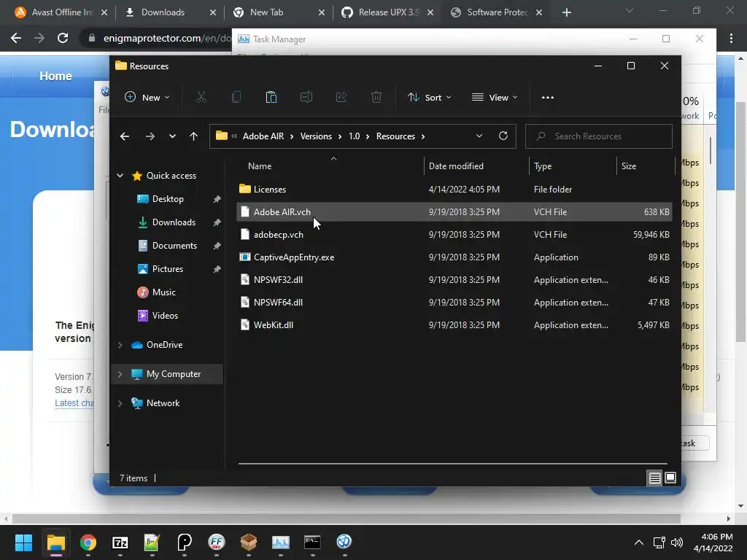
Task: Go up one folder level
Action: coord(193,136)
